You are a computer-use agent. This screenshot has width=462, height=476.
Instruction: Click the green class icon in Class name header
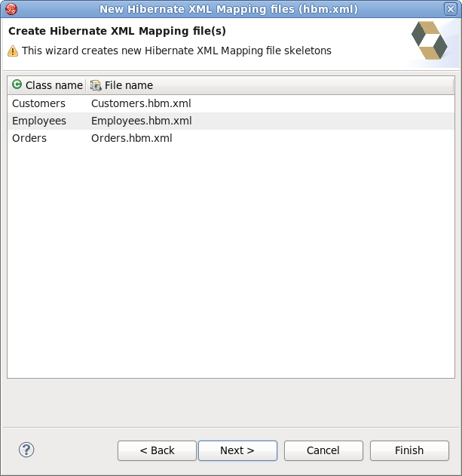coord(17,85)
